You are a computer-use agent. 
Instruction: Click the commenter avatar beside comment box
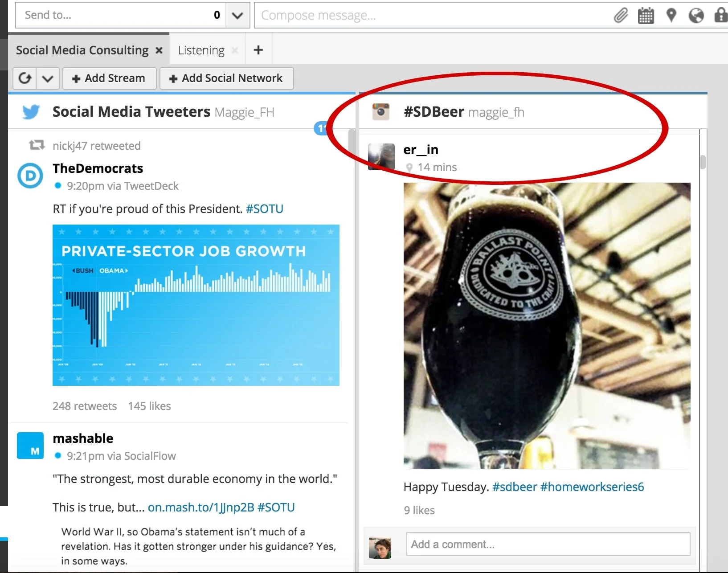[x=380, y=548]
